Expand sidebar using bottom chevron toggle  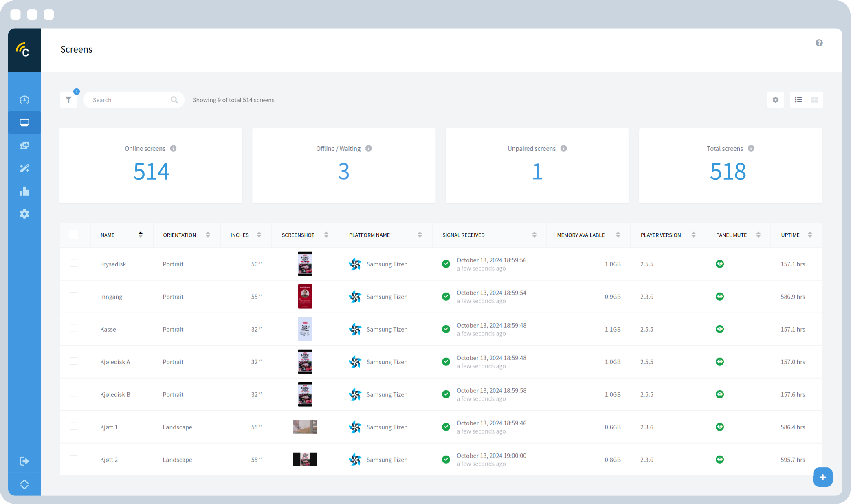click(24, 484)
